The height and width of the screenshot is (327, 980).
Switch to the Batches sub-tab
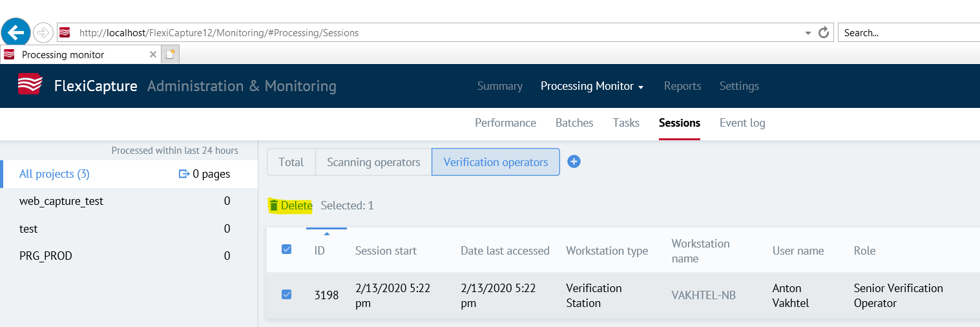pyautogui.click(x=574, y=123)
